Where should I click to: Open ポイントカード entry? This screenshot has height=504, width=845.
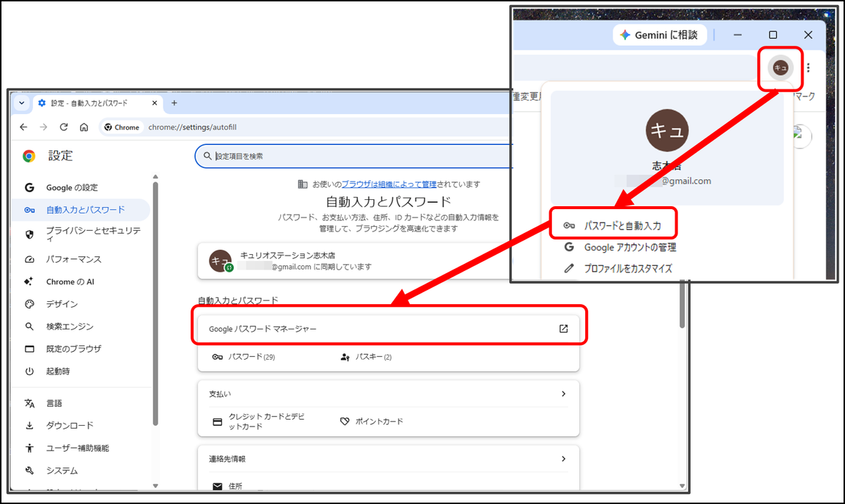pos(371,422)
